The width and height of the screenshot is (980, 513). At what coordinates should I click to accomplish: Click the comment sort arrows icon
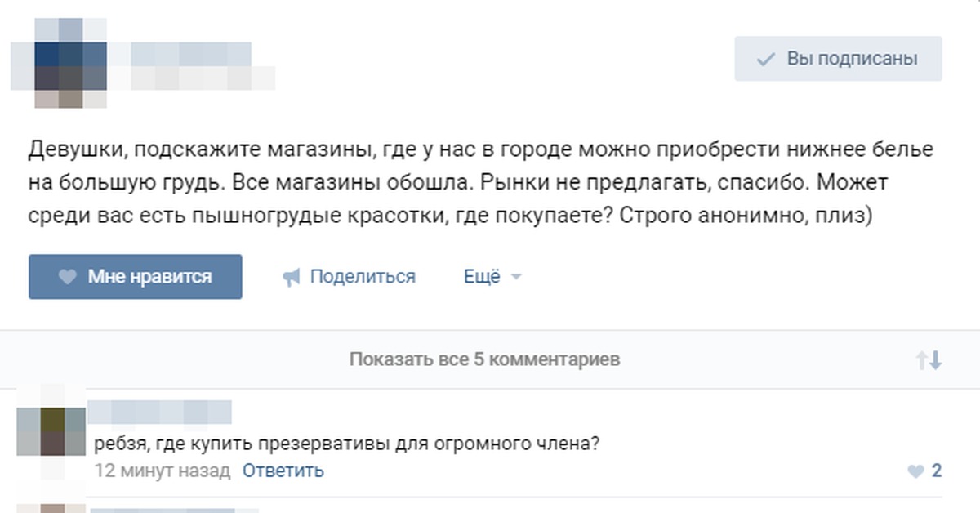[929, 359]
